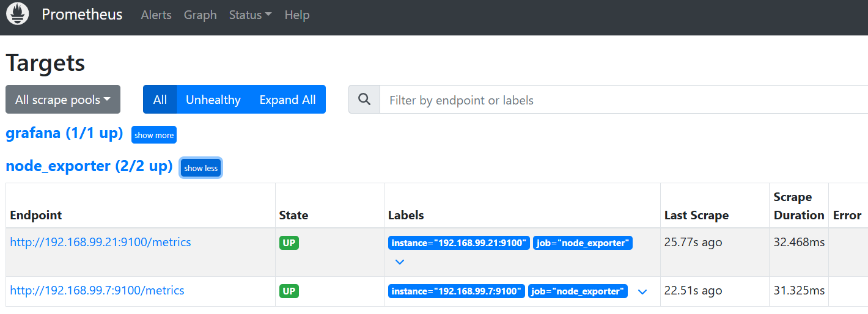
Task: Expand labels chevron for 192.168.99.7 row
Action: point(642,292)
